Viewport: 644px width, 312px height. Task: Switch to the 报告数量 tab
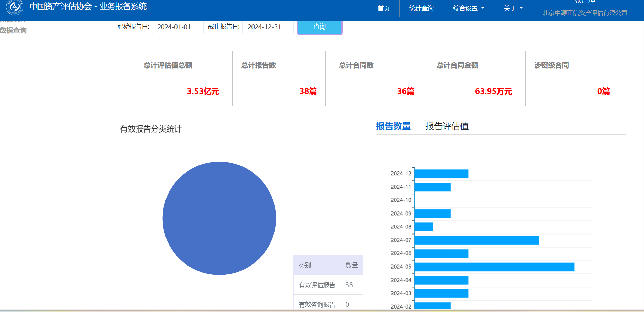pyautogui.click(x=393, y=126)
